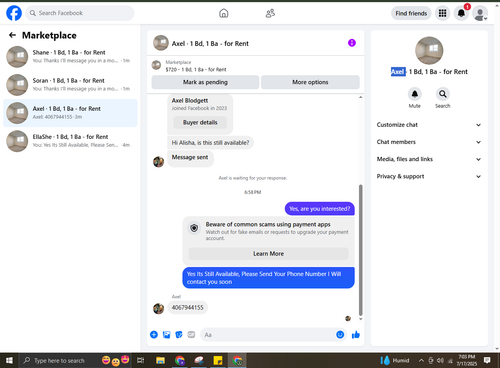Open EllaShe - 1 Bd, 1 Ba conversation
Screen dimensions: 500x368
(70, 141)
